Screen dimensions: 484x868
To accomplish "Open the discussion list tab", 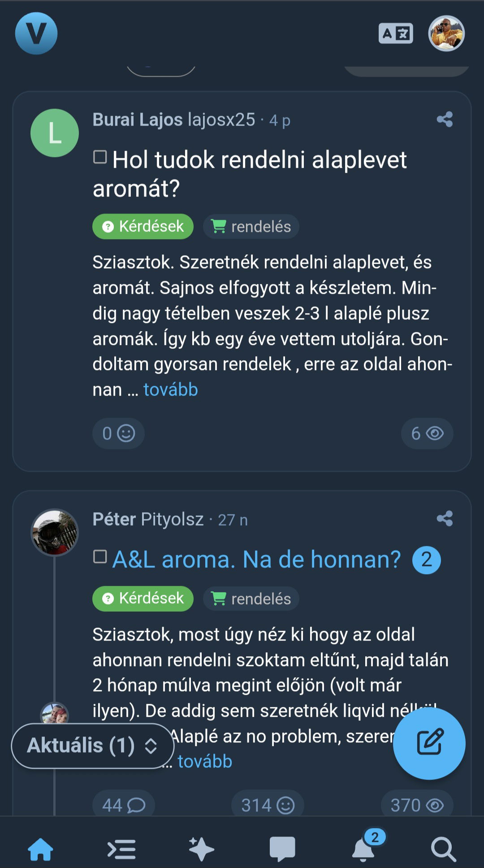I will click(x=121, y=849).
